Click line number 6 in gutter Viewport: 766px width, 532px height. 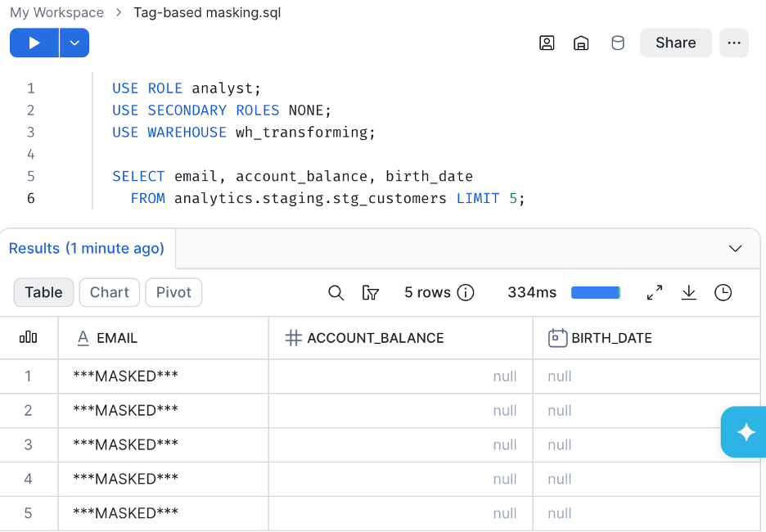[31, 198]
